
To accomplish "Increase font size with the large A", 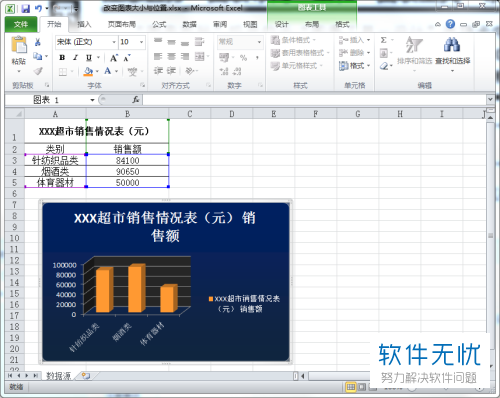I will [x=114, y=58].
